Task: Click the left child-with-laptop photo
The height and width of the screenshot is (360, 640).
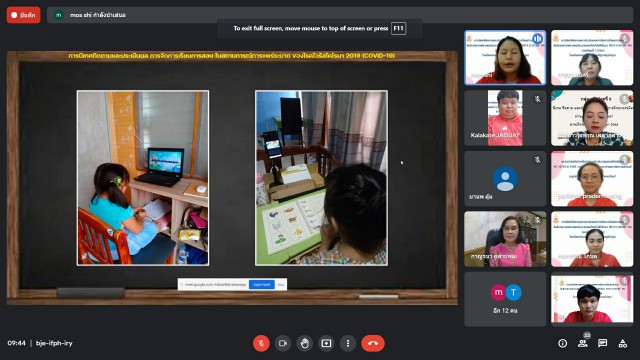Action: [x=143, y=178]
